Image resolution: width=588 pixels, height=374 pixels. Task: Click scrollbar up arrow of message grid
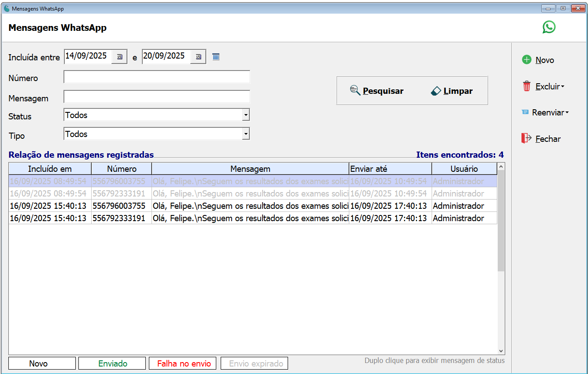[x=501, y=167]
